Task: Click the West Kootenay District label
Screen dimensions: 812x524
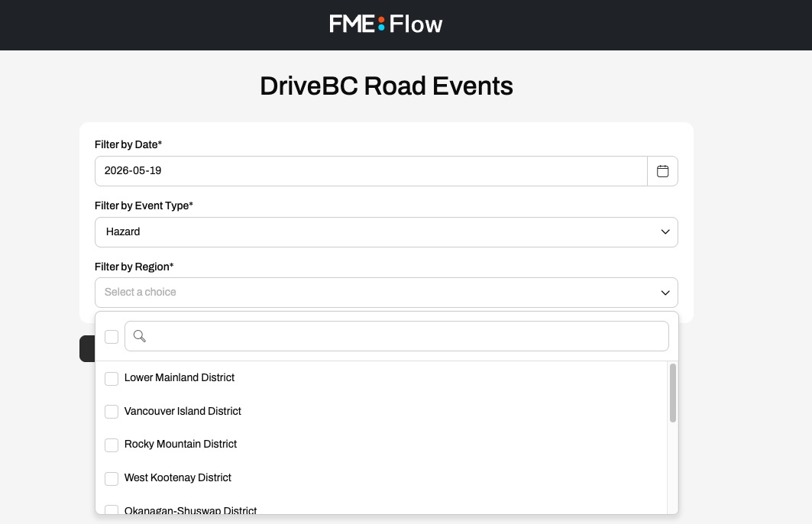Action: [178, 477]
